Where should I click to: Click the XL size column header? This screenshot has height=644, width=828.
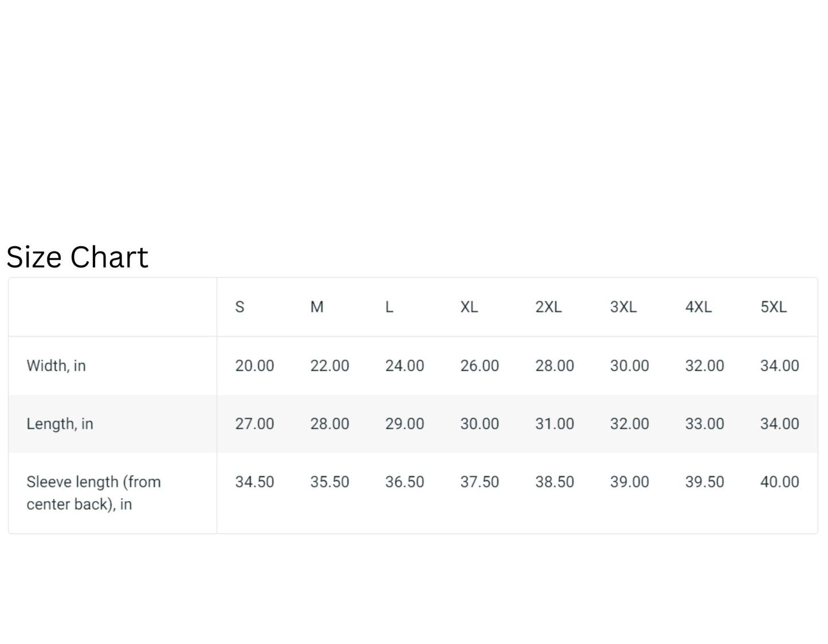pos(469,307)
